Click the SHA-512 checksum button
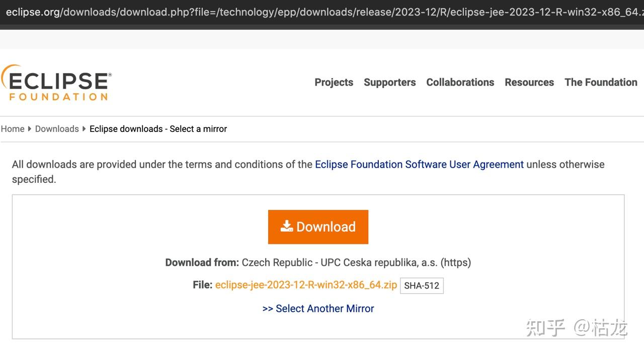The image size is (644, 353). 422,286
